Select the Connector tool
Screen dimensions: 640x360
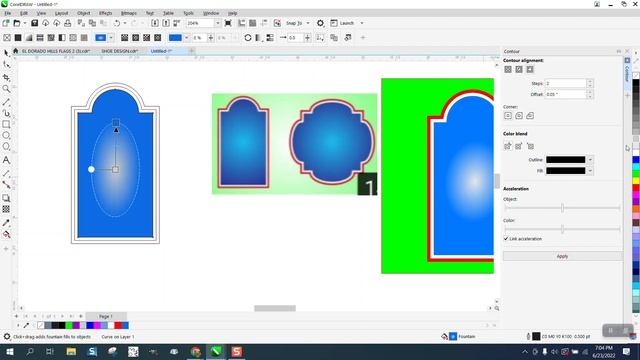[x=6, y=184]
